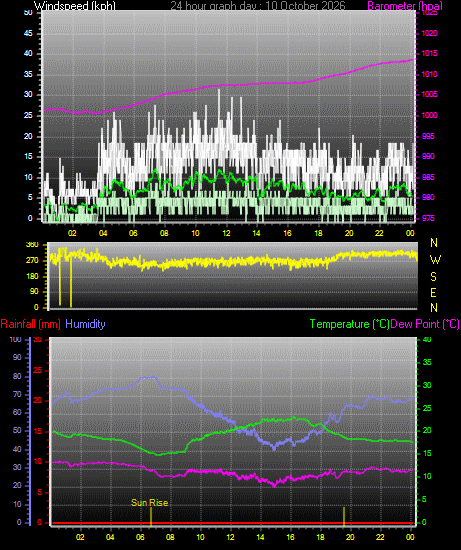Screen dimensions: 461x550
Task: Click the 180 degree tick on direction axis
Action: coord(32,276)
